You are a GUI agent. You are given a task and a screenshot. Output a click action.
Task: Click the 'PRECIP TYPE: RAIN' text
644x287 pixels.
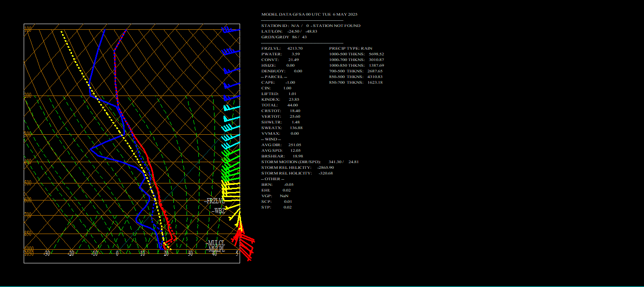click(351, 48)
